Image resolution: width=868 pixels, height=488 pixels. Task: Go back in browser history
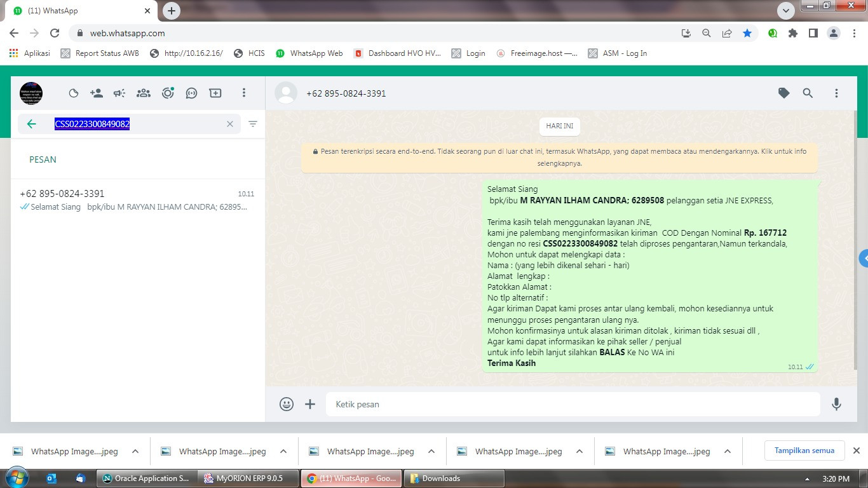[14, 33]
